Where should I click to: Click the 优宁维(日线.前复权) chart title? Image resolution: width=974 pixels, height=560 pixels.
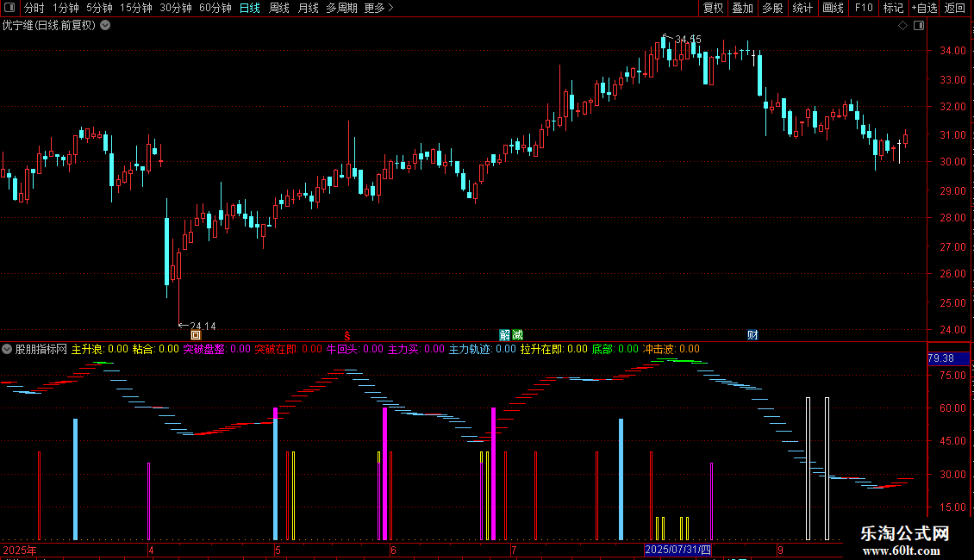coord(49,26)
